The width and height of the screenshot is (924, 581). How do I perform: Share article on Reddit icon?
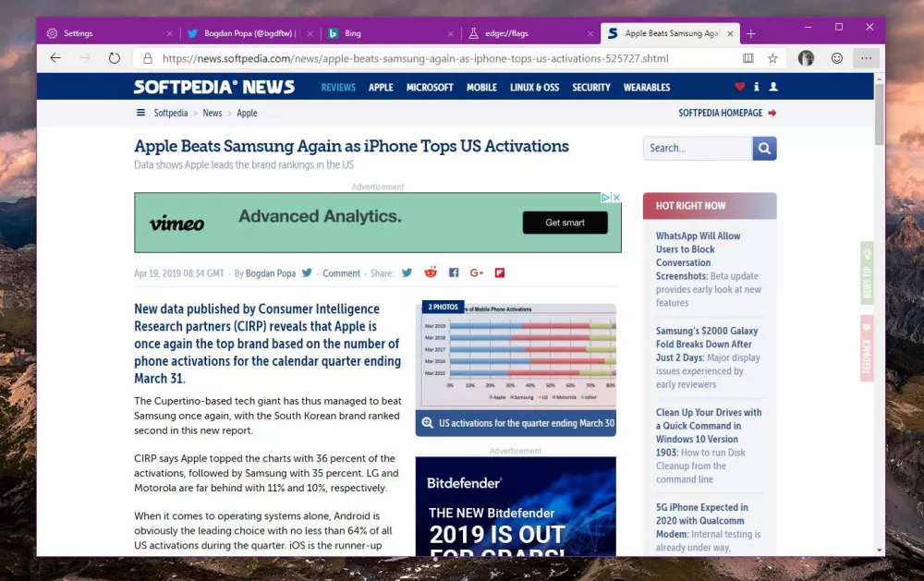[431, 272]
